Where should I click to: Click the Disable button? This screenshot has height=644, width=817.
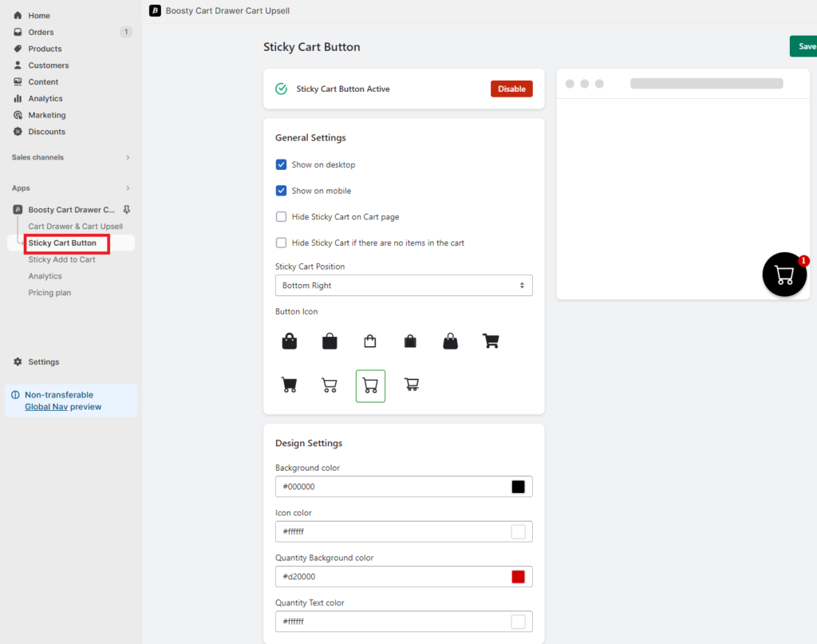[x=511, y=89]
